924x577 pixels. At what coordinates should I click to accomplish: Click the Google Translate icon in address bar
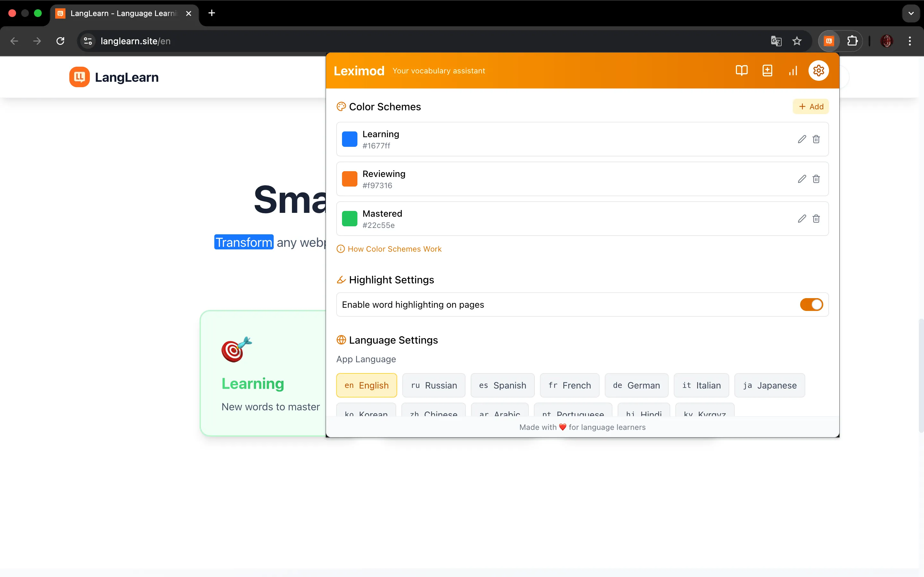pos(776,41)
